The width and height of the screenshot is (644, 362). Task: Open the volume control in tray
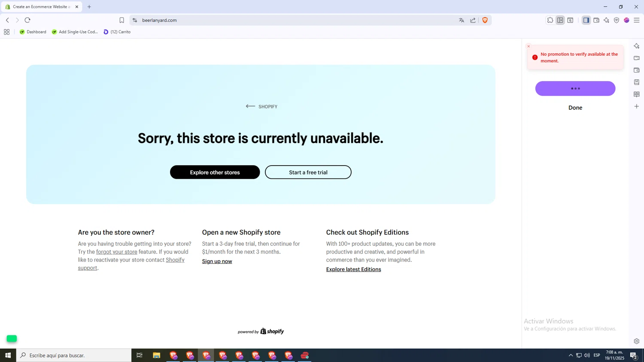(587, 355)
